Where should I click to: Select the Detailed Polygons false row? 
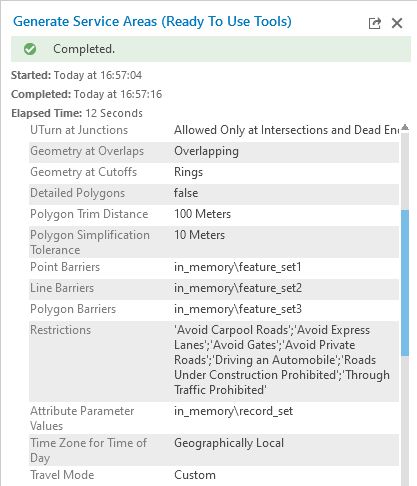[214, 193]
